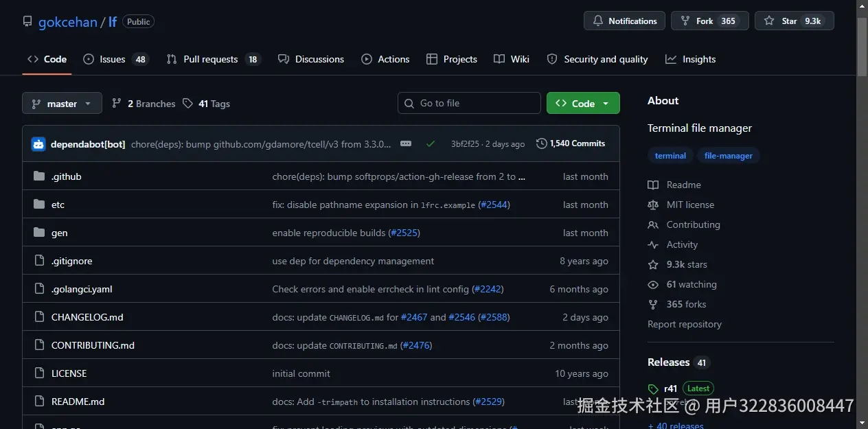The width and height of the screenshot is (868, 429).
Task: Click the Notifications bell button
Action: [624, 21]
